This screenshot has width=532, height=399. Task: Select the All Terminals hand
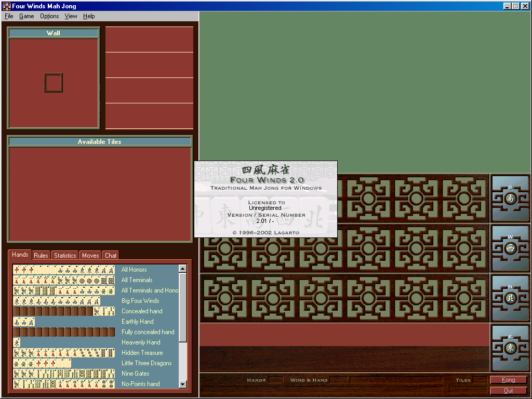tap(137, 280)
